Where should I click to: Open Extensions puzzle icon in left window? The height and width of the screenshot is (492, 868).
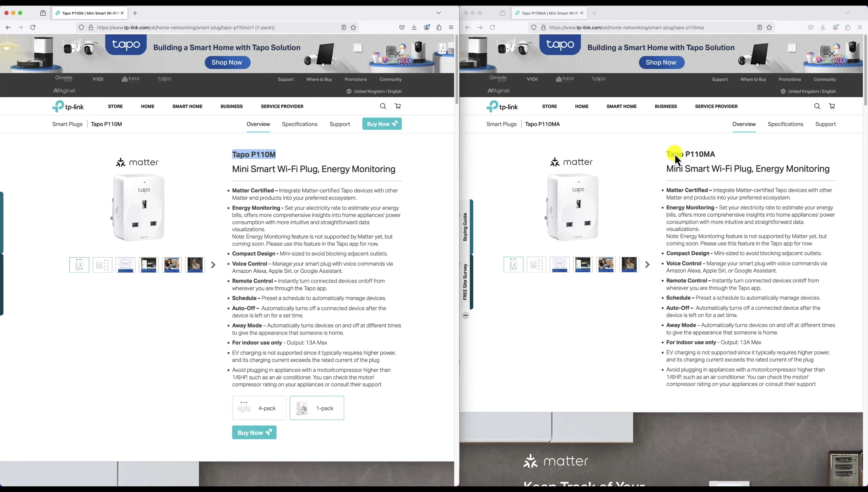click(x=439, y=27)
